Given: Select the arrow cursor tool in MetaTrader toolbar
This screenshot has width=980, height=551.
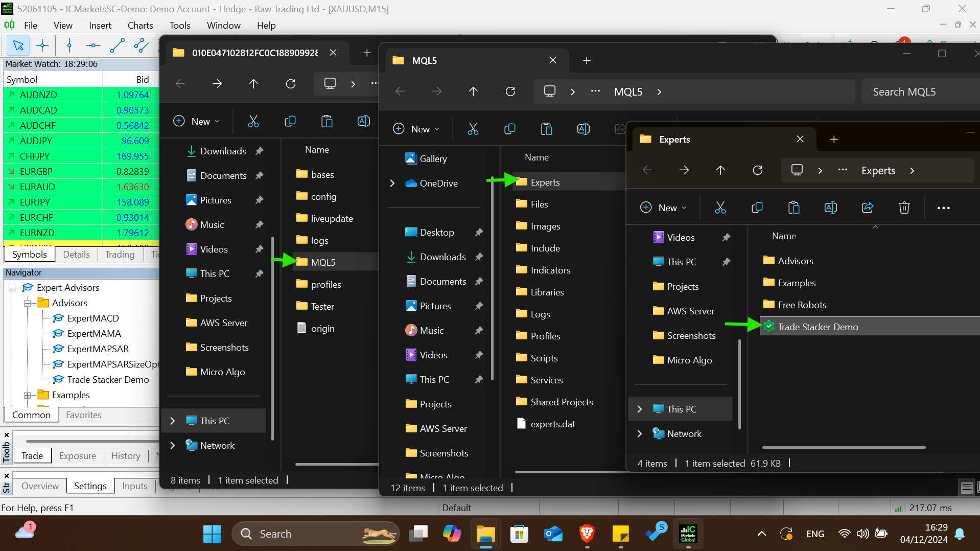Looking at the screenshot, I should [18, 46].
